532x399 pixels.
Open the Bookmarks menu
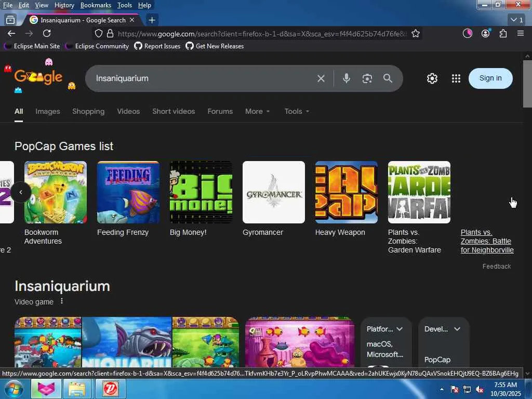point(96,5)
